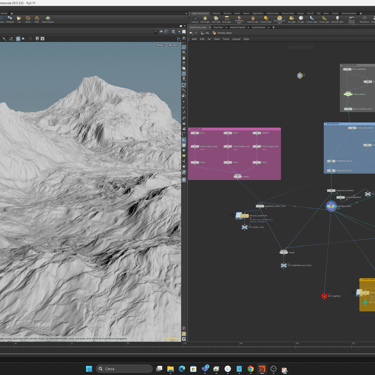Screen dimensions: 375x375
Task: Add a Distant Light from the shelf
Action: point(266,19)
